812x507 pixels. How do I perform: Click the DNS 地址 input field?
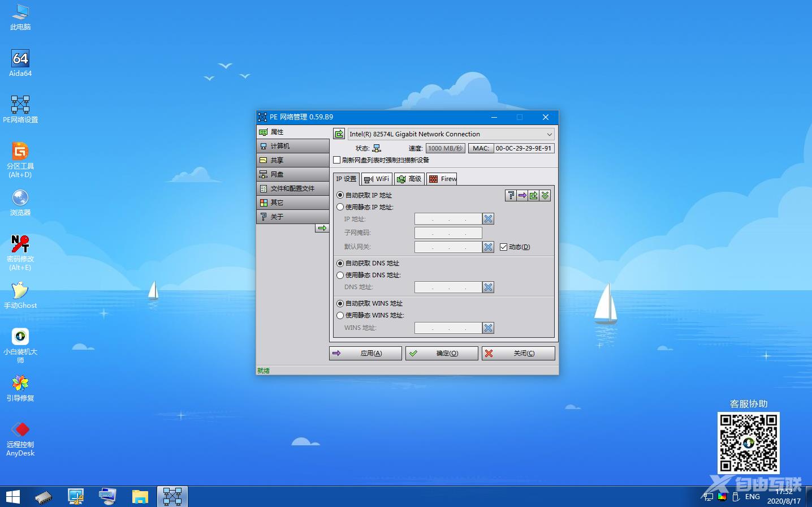tap(448, 287)
